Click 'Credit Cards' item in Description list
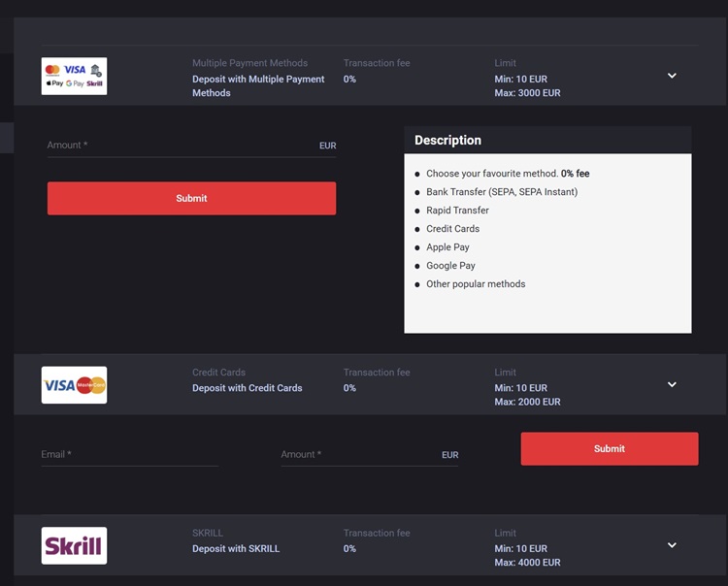Screen dimensions: 728x586 point(452,229)
